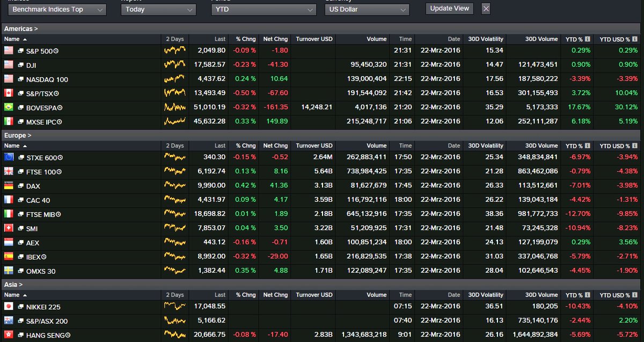Image resolution: width=644 pixels, height=342 pixels.
Task: Open the NIKKEI 225 two-day sparkline chart
Action: (174, 306)
